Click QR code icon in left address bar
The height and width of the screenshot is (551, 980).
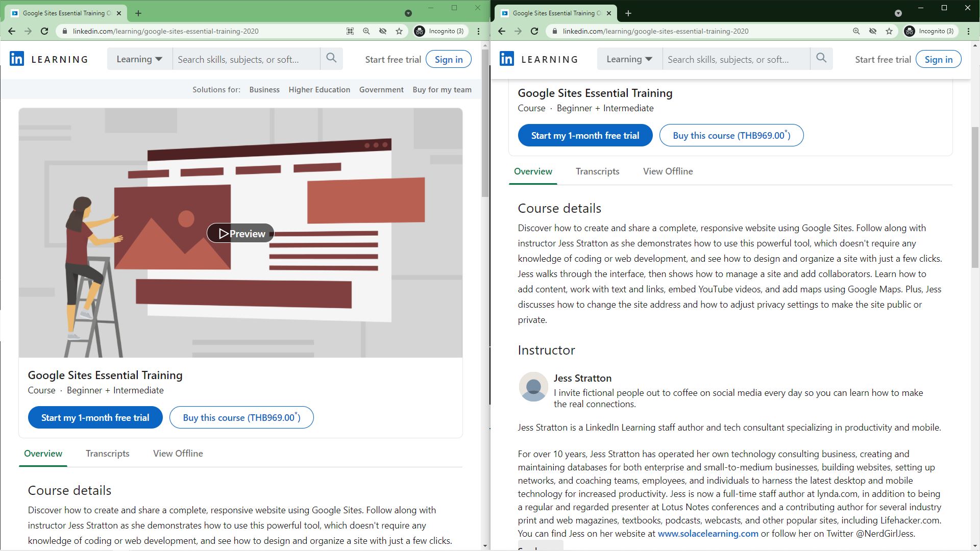[350, 31]
